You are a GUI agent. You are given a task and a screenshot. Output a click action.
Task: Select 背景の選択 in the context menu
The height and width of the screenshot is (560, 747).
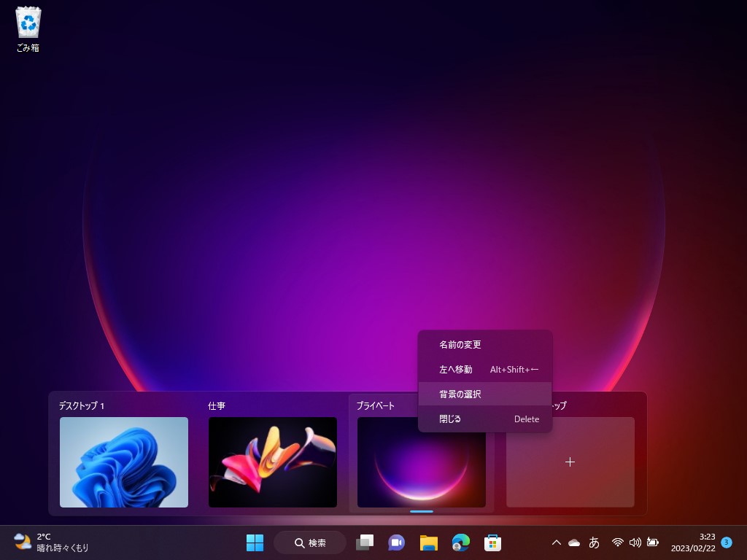pos(459,394)
